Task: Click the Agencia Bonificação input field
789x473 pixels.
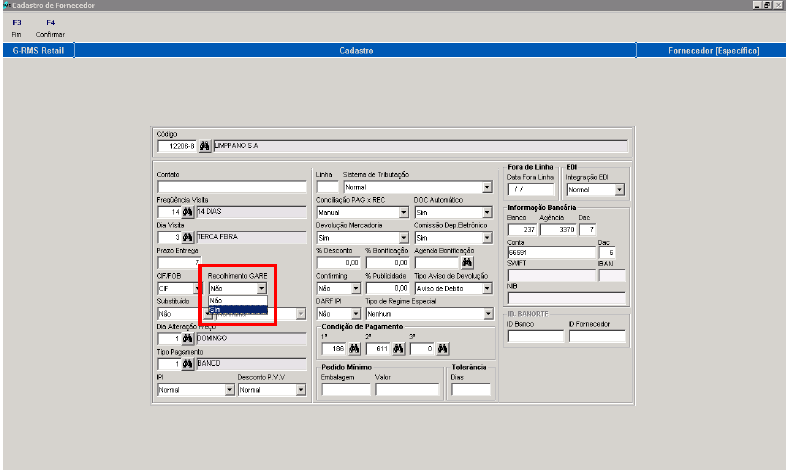Action: click(437, 262)
